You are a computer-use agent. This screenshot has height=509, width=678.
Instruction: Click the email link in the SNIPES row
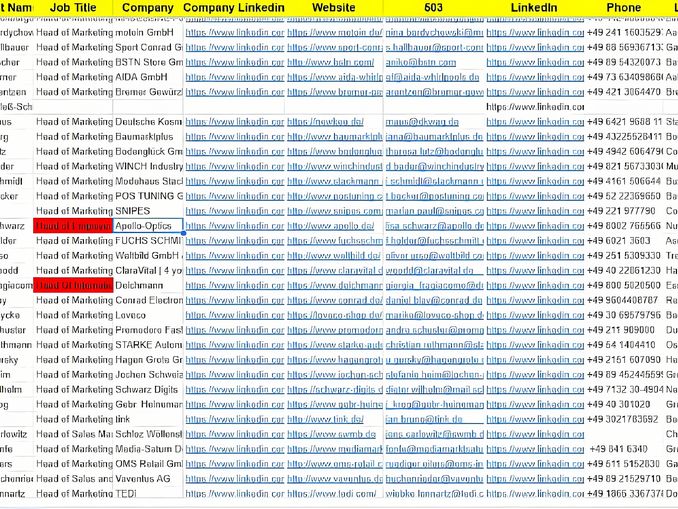[x=435, y=211]
